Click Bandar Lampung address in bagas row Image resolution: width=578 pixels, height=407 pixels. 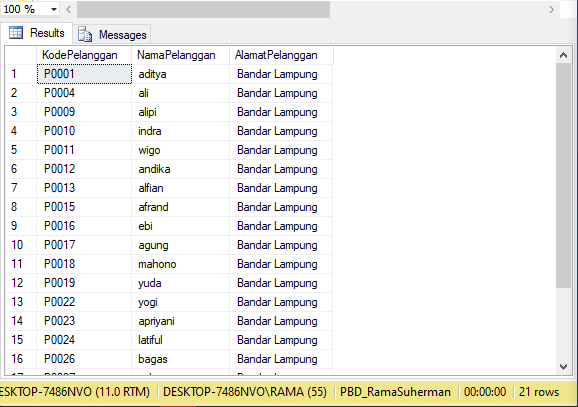click(281, 359)
